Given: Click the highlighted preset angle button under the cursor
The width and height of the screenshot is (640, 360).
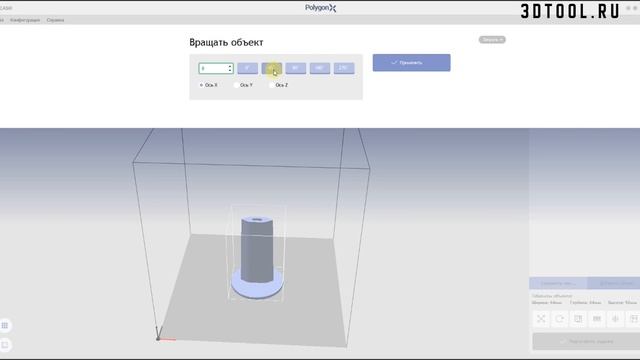Looking at the screenshot, I should tap(271, 68).
